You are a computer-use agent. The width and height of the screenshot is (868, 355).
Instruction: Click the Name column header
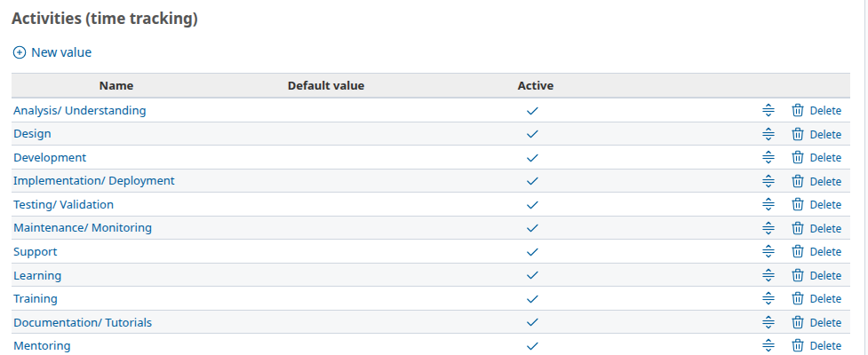[x=116, y=86]
